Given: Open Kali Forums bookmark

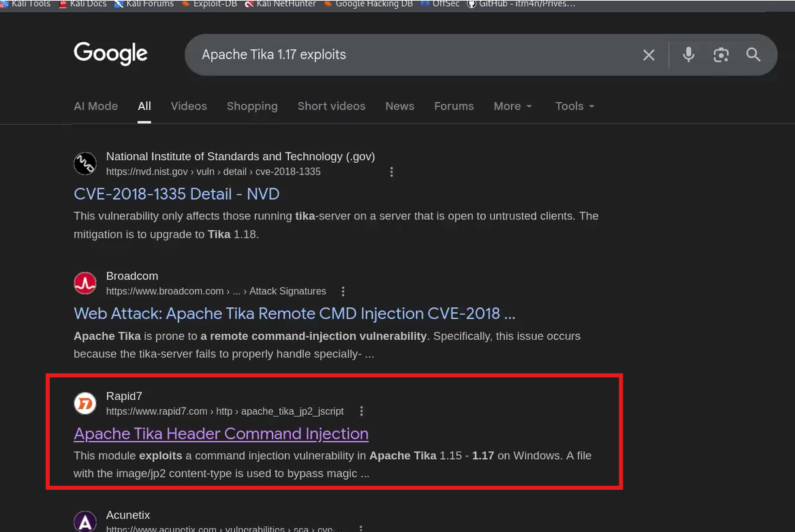Looking at the screenshot, I should tap(144, 4).
